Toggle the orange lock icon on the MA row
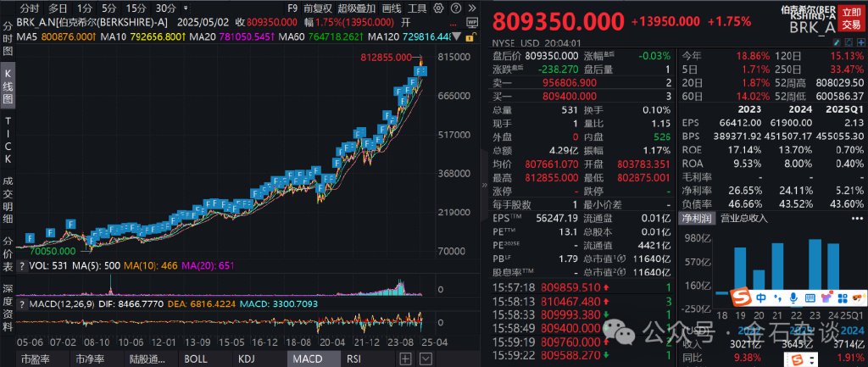The width and height of the screenshot is (868, 367). (x=470, y=37)
